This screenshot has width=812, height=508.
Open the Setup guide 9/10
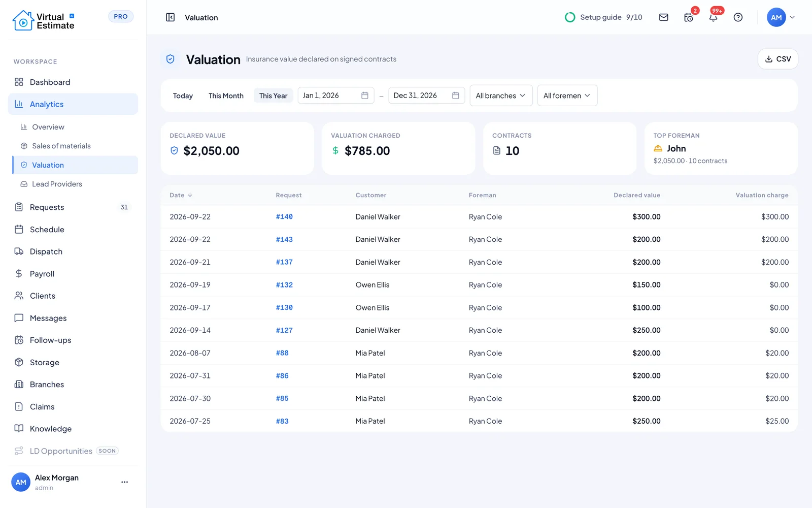(603, 17)
